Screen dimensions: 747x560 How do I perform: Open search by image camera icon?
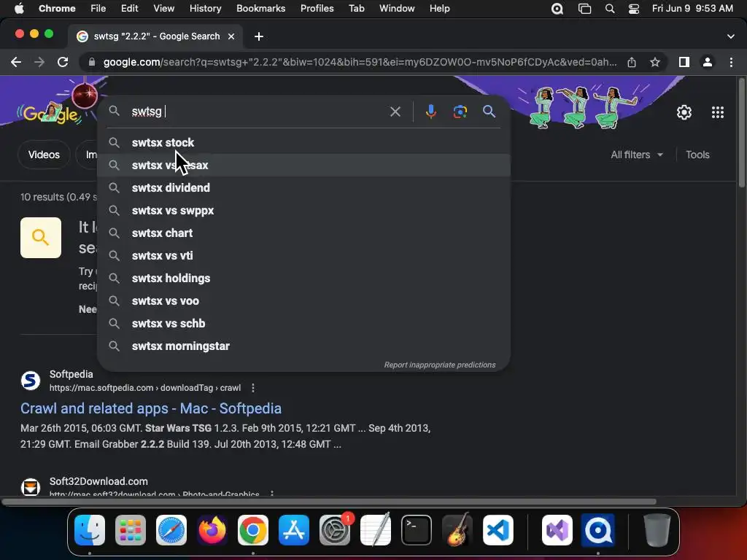pos(460,112)
